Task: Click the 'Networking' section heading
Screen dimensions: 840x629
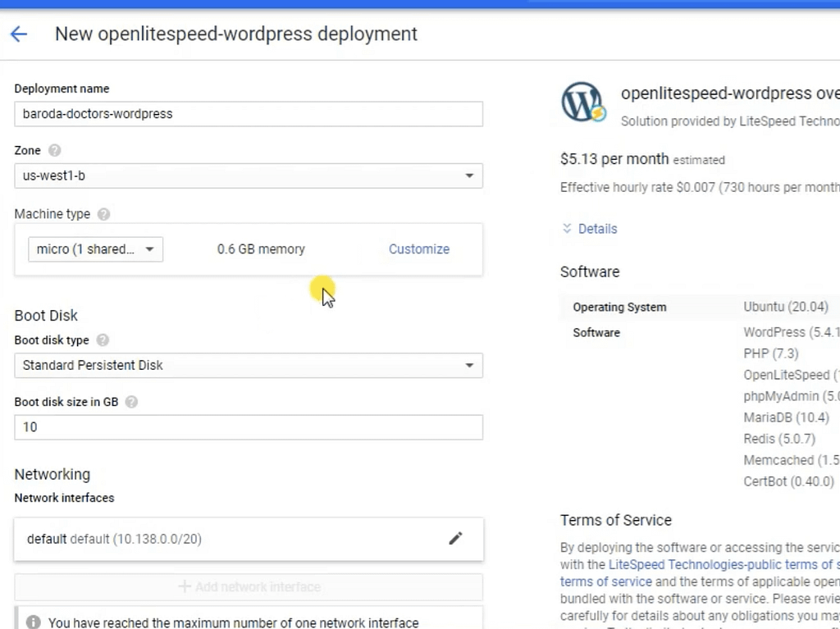Action: click(52, 474)
